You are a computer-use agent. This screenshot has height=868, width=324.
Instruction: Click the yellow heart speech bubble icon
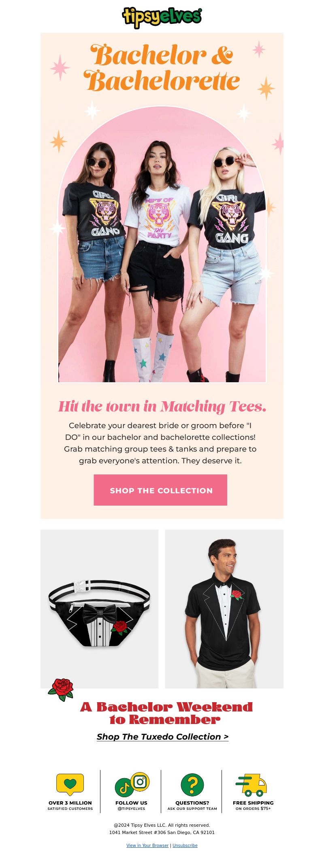[x=70, y=784]
